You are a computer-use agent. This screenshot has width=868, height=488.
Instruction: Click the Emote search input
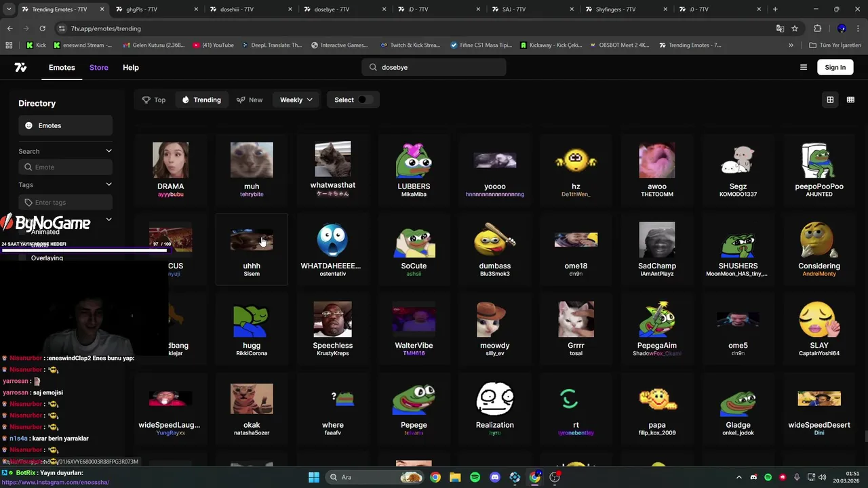[65, 167]
